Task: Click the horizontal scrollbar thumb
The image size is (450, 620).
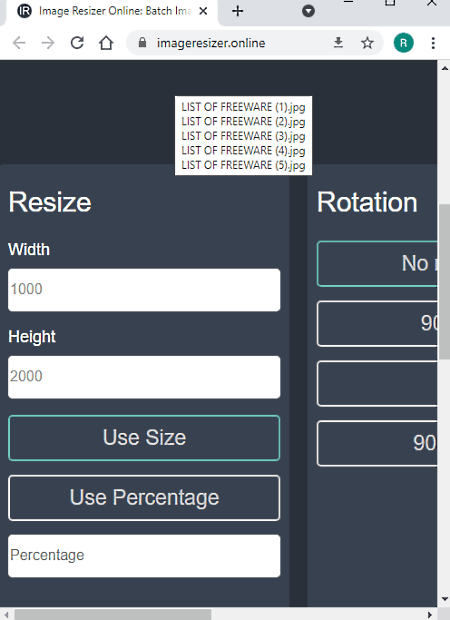Action: coord(113,615)
